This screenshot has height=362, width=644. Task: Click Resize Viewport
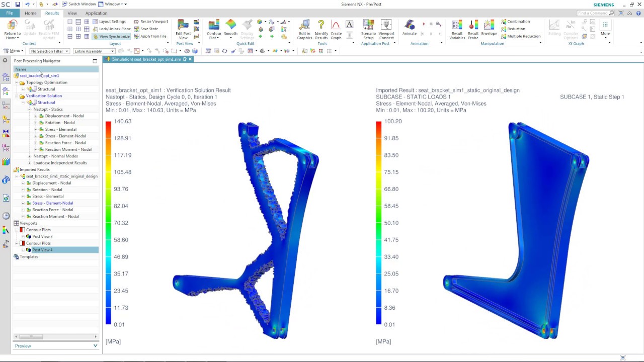[150, 22]
